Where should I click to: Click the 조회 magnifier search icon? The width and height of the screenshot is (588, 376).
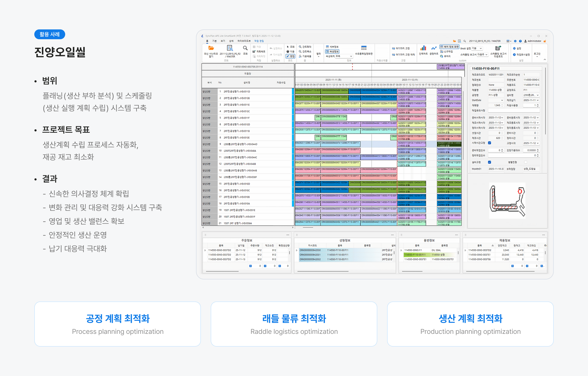[245, 48]
